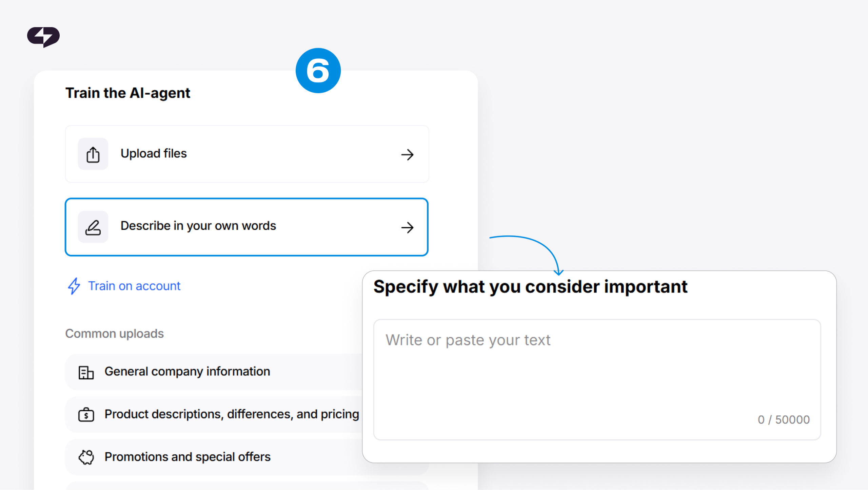
Task: Click the company building icon
Action: pyautogui.click(x=86, y=372)
